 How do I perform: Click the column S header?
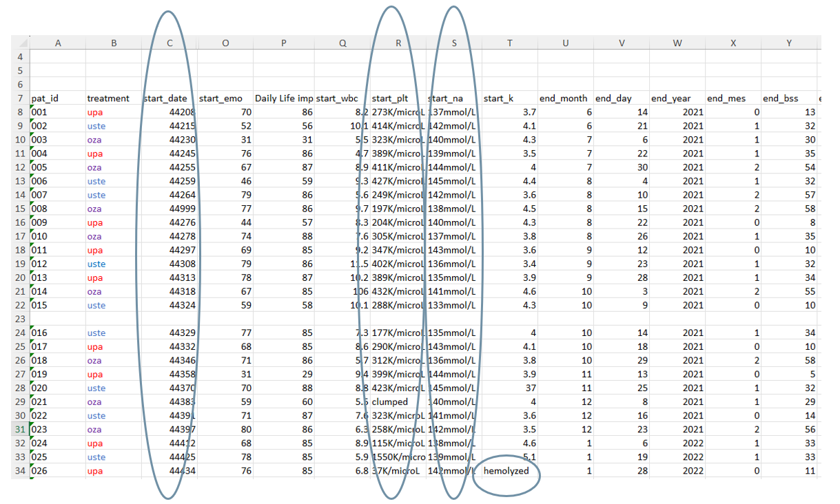454,43
